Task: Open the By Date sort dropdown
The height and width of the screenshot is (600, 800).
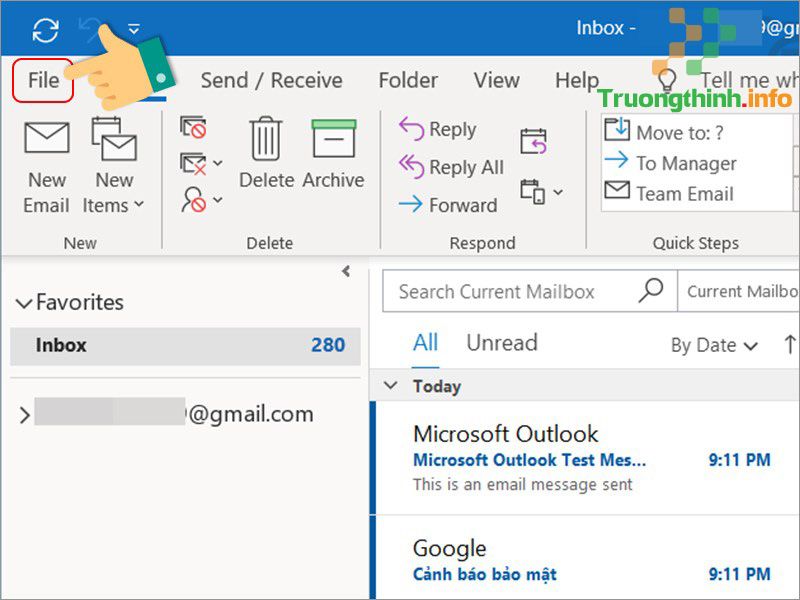Action: 714,345
